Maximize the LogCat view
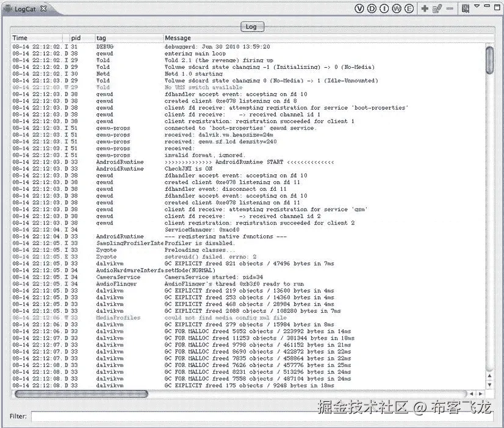504x428 pixels. 497,7
